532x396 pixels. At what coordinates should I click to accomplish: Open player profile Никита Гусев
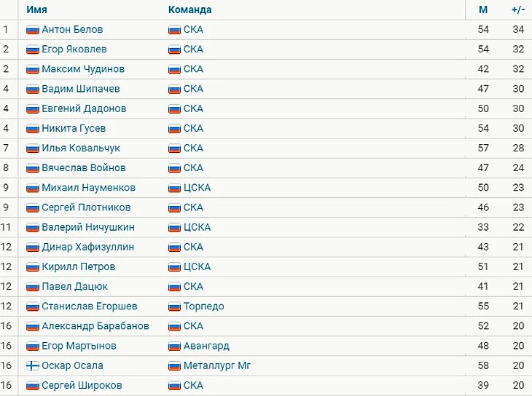tap(74, 128)
